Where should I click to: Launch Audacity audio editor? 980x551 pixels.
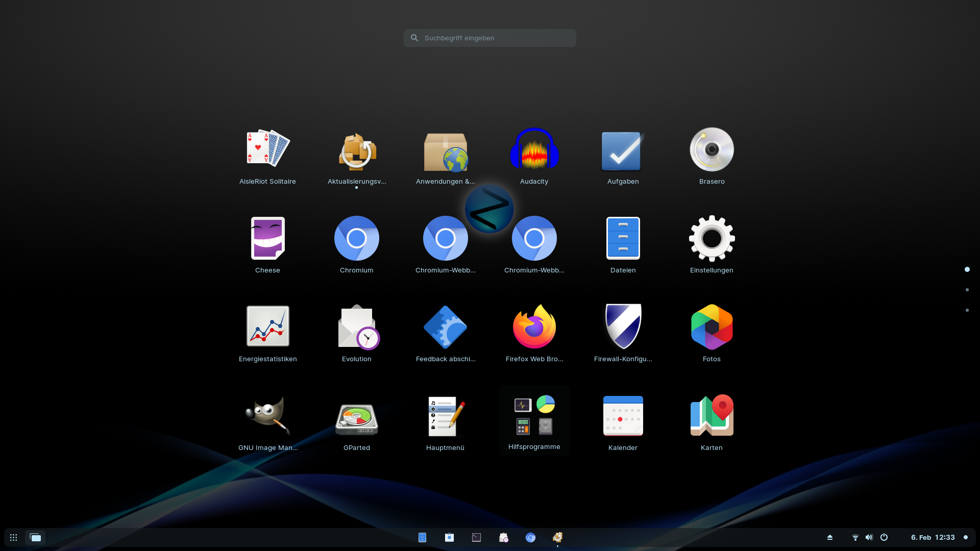pos(534,149)
